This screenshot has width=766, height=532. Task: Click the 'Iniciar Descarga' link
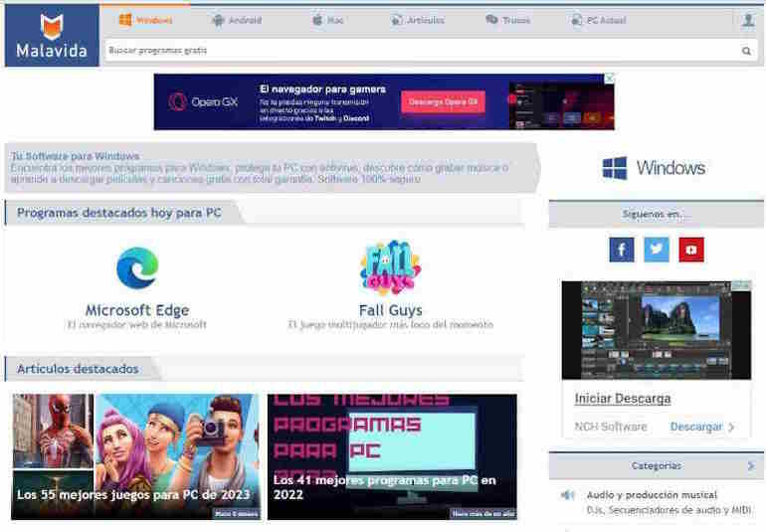623,399
